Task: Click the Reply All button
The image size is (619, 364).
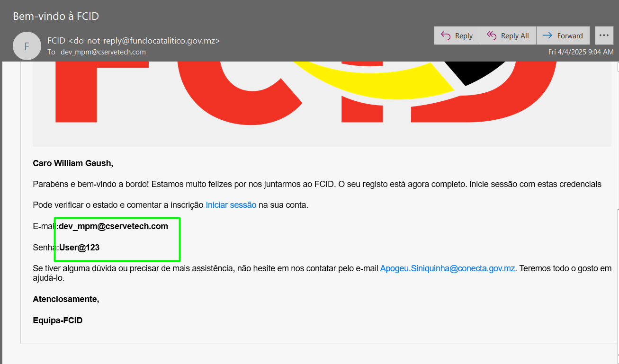Action: pos(508,36)
